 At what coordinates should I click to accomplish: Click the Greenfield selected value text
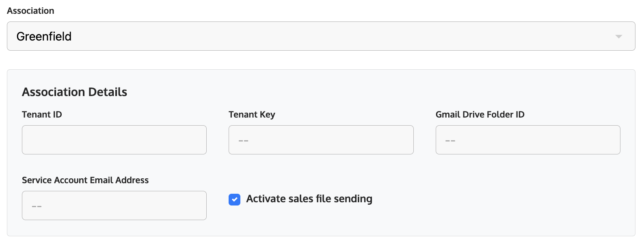coord(44,36)
